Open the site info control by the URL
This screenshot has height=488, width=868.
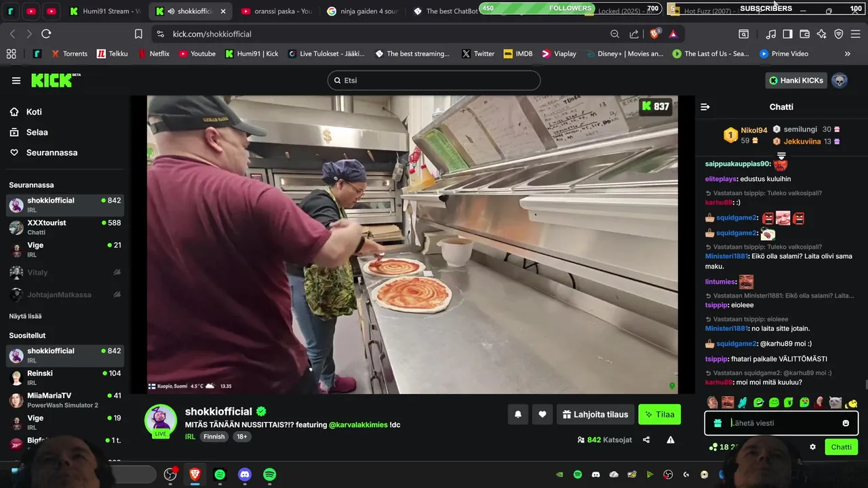(x=160, y=34)
